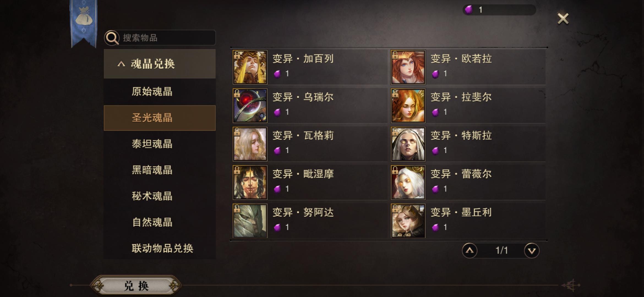Go to next page arrow
Screen dimensions: 644x297
(x=531, y=251)
